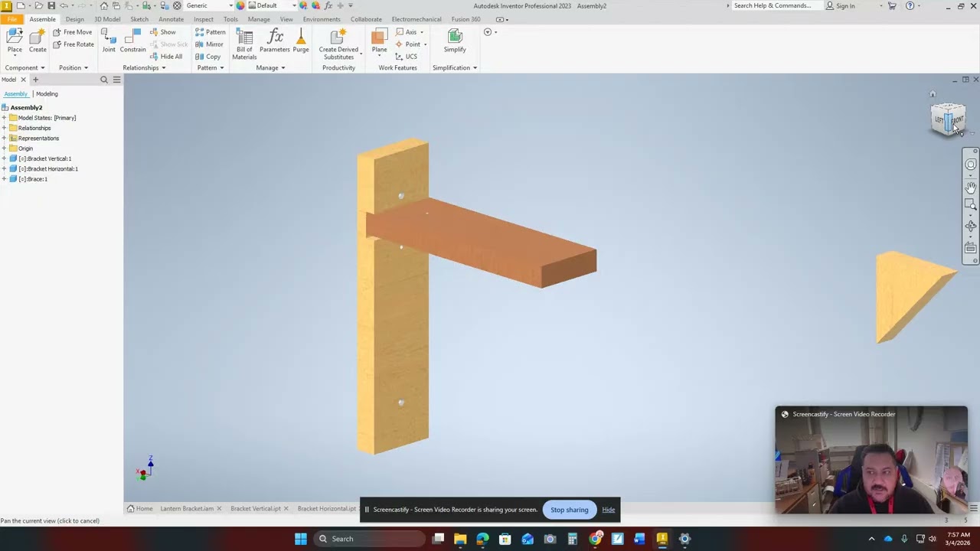This screenshot has height=551, width=980.
Task: Click the Place component tool
Action: pos(15,41)
